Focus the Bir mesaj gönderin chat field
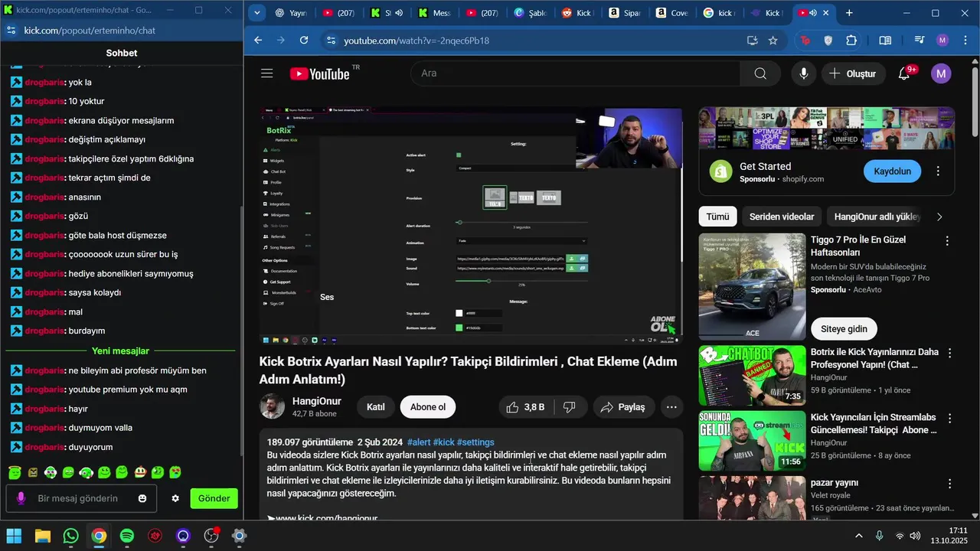Viewport: 980px width, 551px height. (x=80, y=498)
